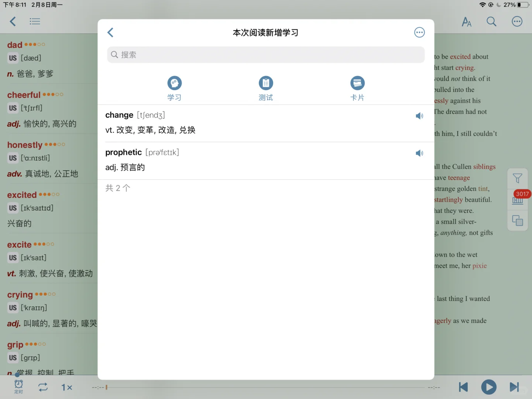Skip to previous audio track

click(463, 387)
